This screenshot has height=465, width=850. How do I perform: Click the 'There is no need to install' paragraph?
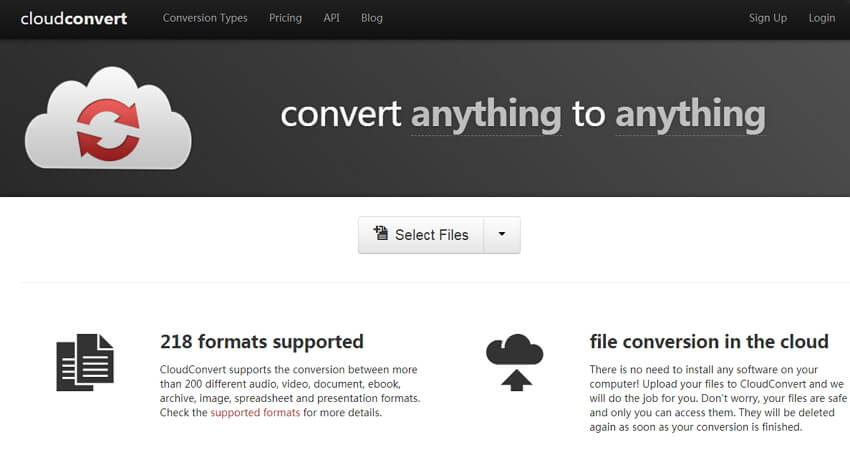coord(718,398)
